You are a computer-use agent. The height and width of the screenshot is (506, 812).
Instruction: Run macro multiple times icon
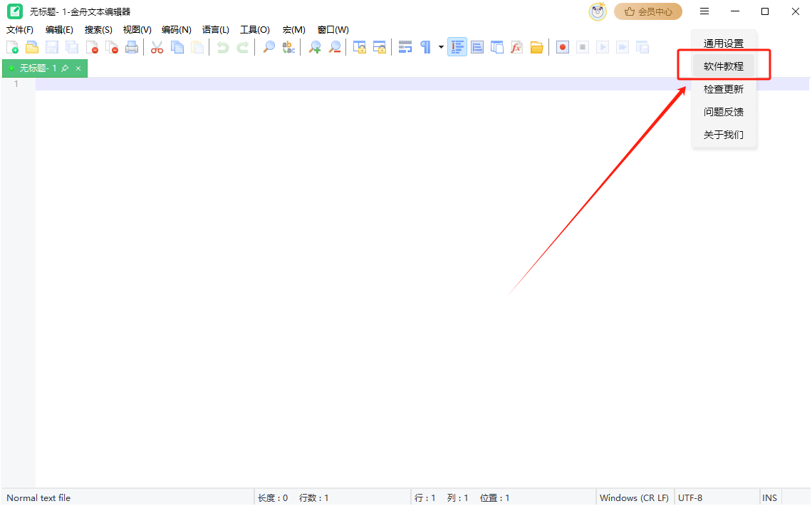[623, 48]
